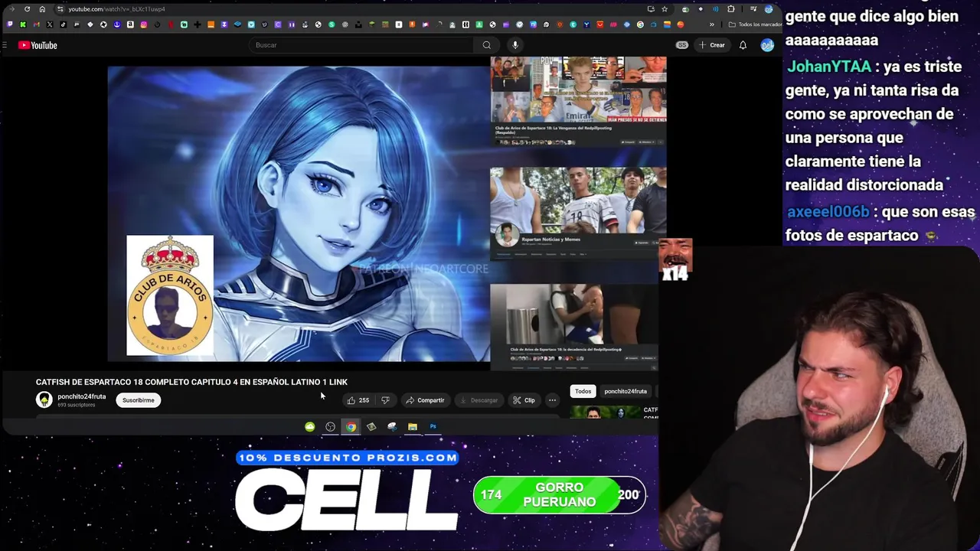980x551 pixels.
Task: Click the Compartir button
Action: tap(425, 400)
